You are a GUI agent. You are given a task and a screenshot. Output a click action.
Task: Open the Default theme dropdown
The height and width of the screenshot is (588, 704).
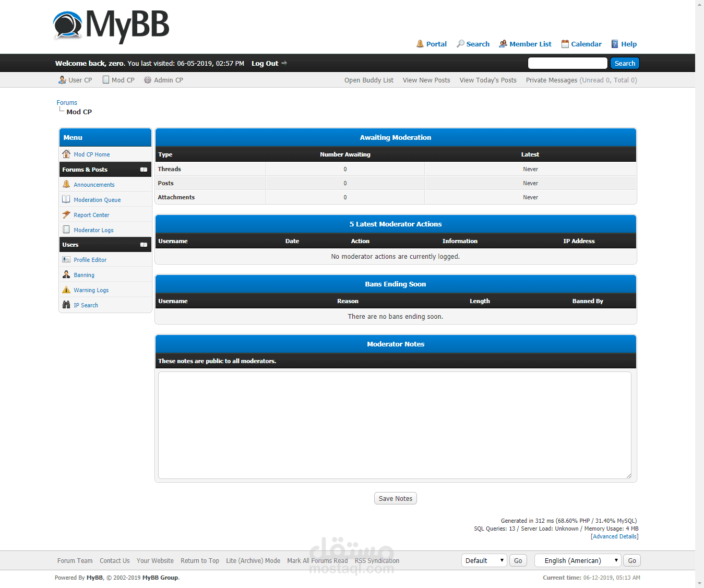[484, 560]
